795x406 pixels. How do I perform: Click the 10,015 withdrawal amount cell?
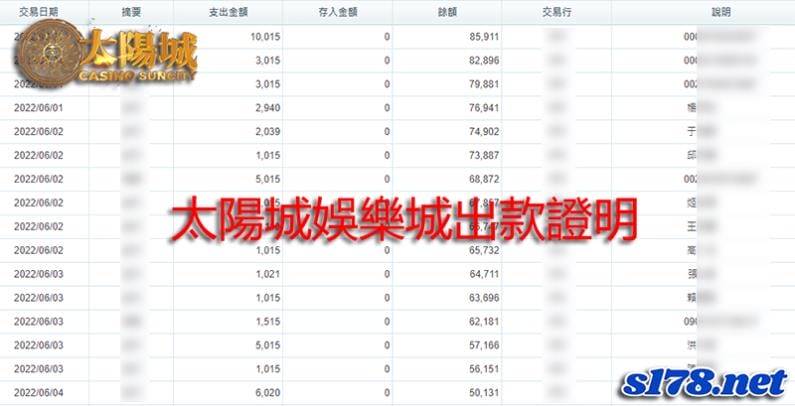click(x=265, y=36)
